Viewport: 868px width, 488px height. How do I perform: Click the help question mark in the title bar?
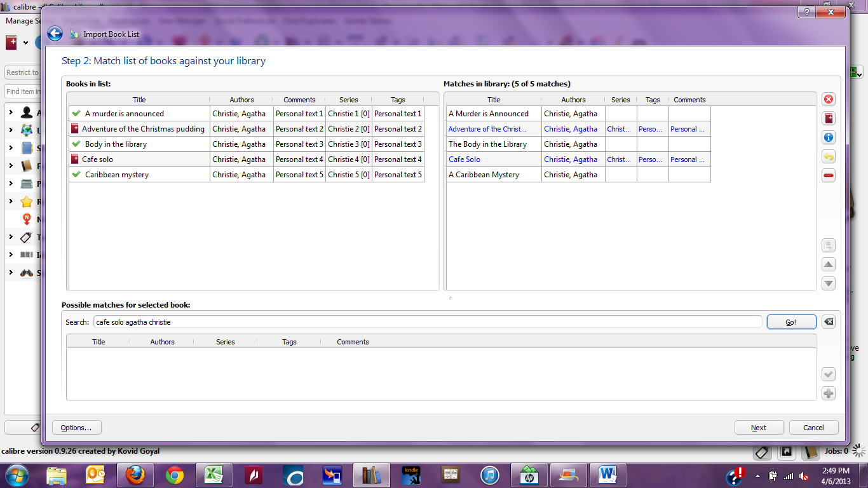[x=806, y=12]
